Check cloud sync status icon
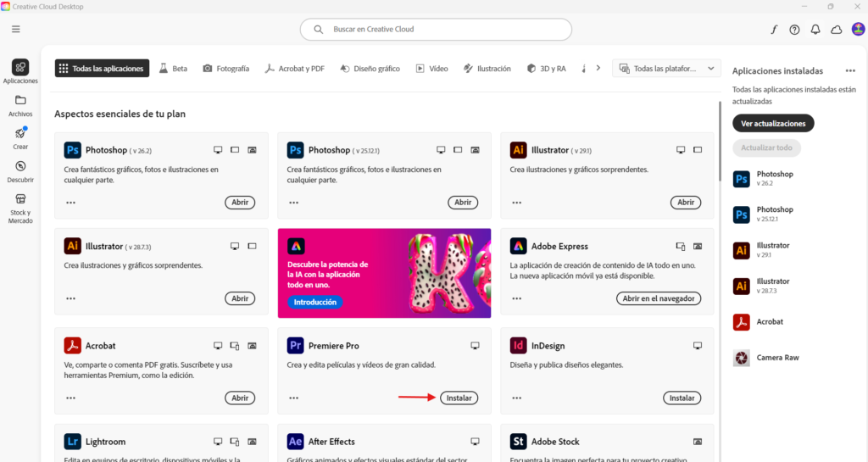This screenshot has height=462, width=868. pyautogui.click(x=837, y=29)
